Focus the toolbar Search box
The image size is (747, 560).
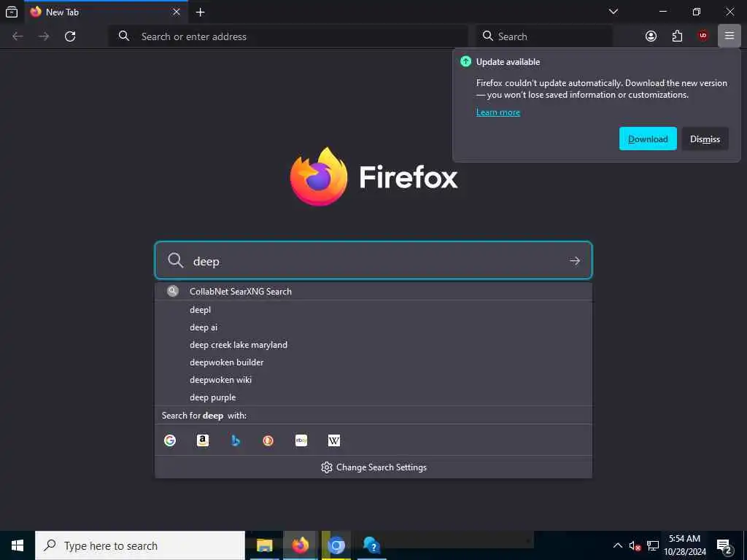click(x=543, y=36)
